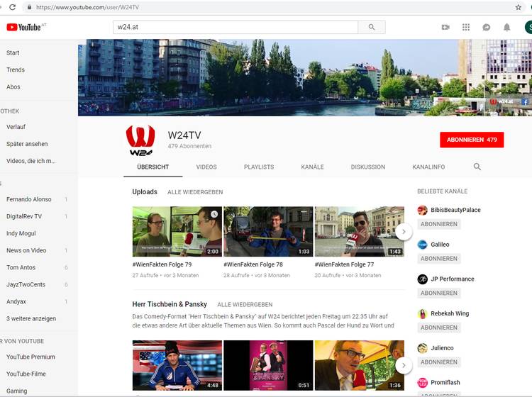Play all Uploads via Alle wiedergeben
The width and height of the screenshot is (532, 397).
point(195,192)
